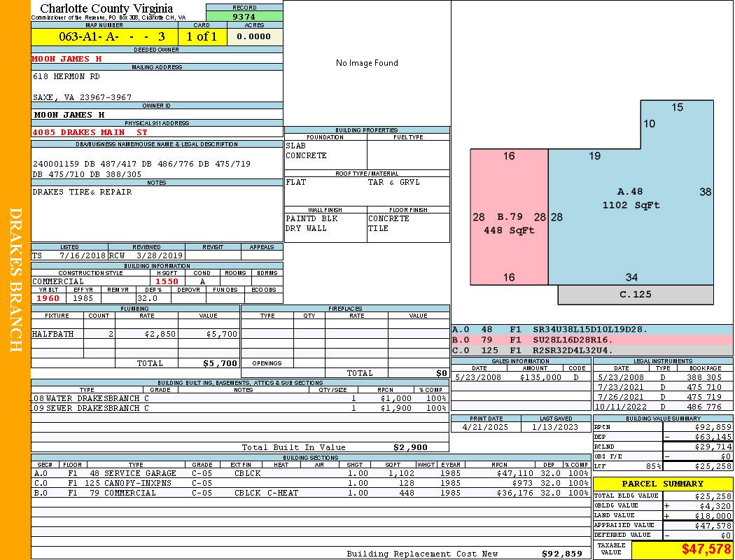Viewport: 735px width, 560px height.
Task: Click OBLDG value $4,320
Action: pyautogui.click(x=715, y=507)
